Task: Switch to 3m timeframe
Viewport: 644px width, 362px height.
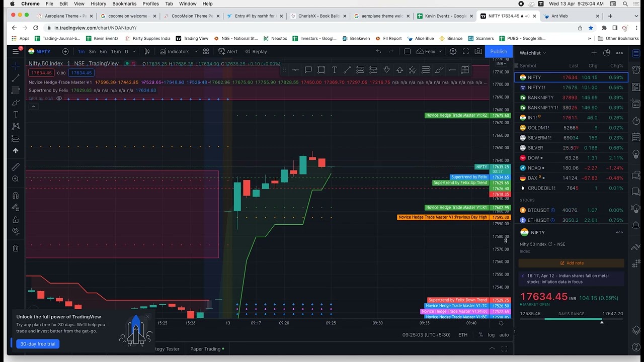Action: [x=92, y=51]
